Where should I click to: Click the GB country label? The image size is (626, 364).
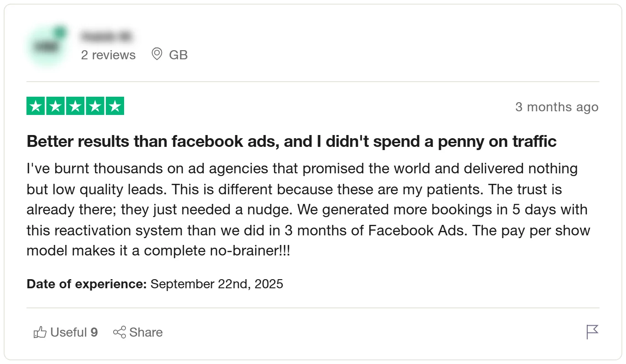(x=178, y=55)
